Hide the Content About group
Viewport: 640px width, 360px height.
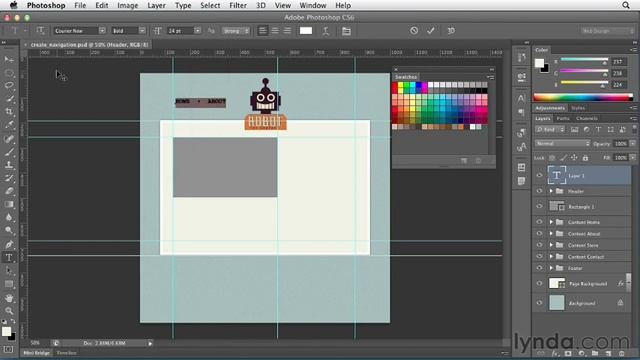click(539, 233)
